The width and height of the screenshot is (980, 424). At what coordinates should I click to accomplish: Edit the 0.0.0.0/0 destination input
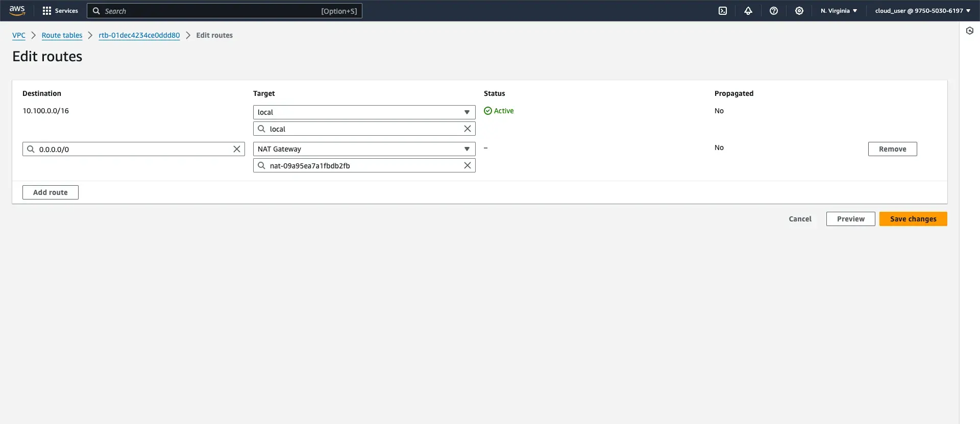(x=133, y=149)
